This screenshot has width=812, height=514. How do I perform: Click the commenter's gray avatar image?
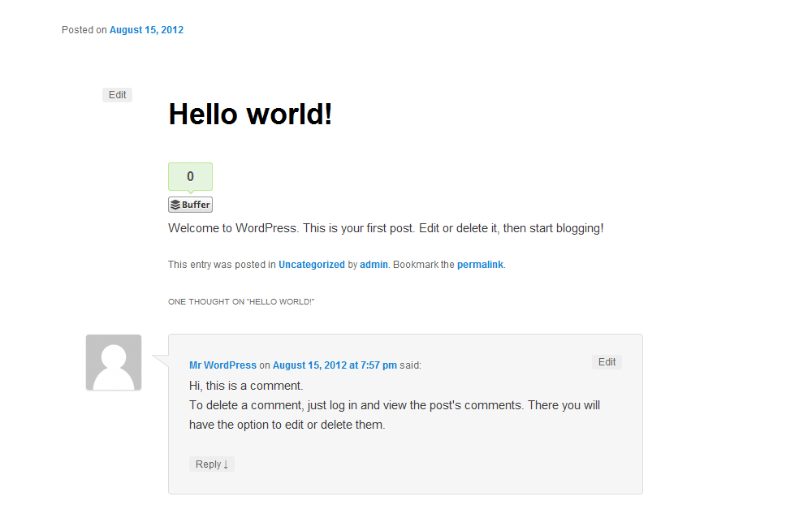point(114,362)
